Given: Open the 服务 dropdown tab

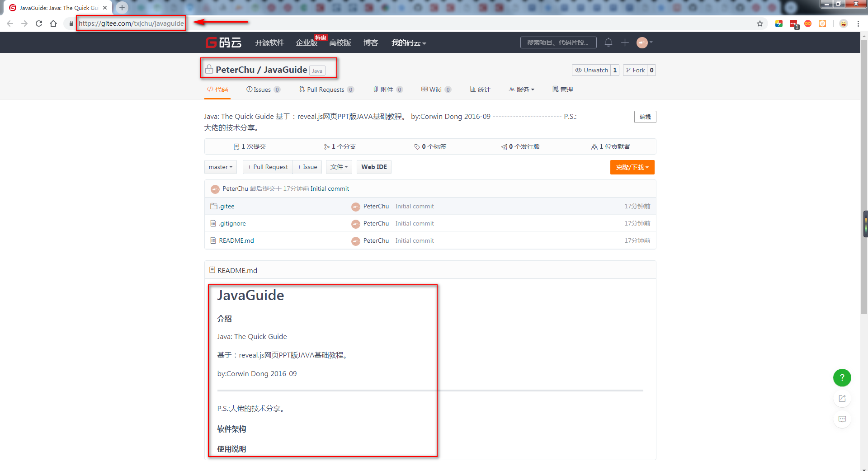Looking at the screenshot, I should click(x=521, y=89).
